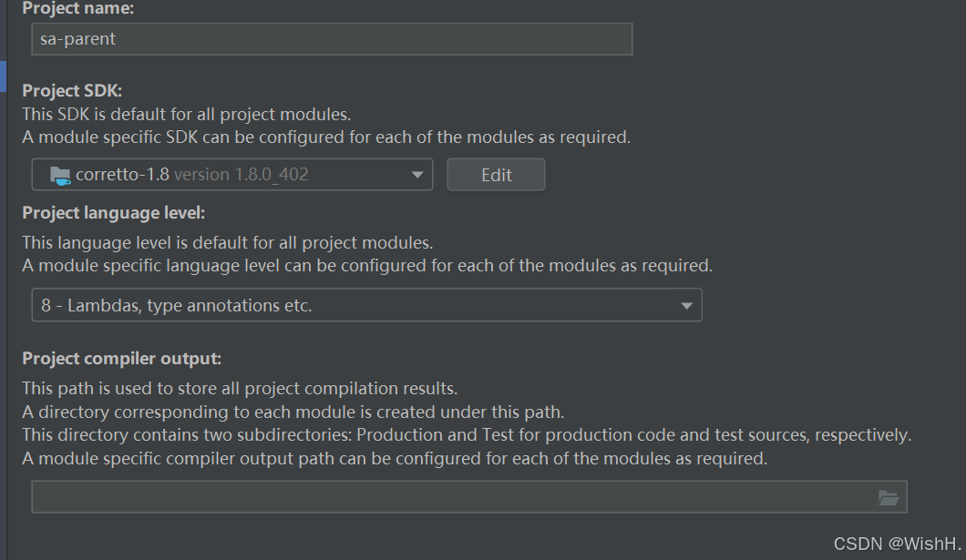The height and width of the screenshot is (560, 966).
Task: Click 'This language level is default' description text
Action: point(227,243)
